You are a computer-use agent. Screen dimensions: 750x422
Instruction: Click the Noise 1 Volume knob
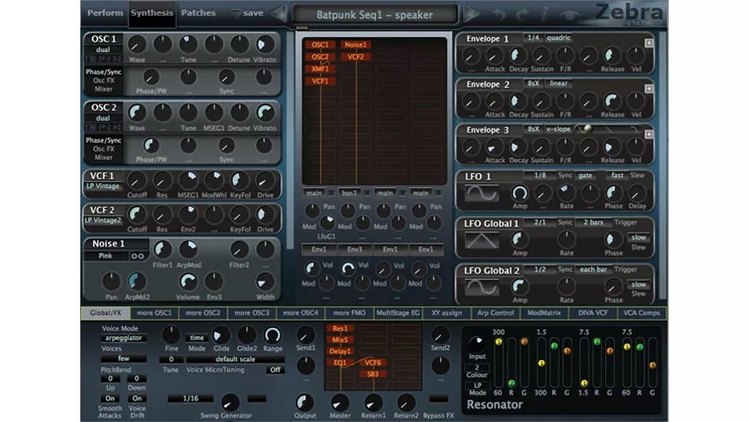[x=188, y=281]
